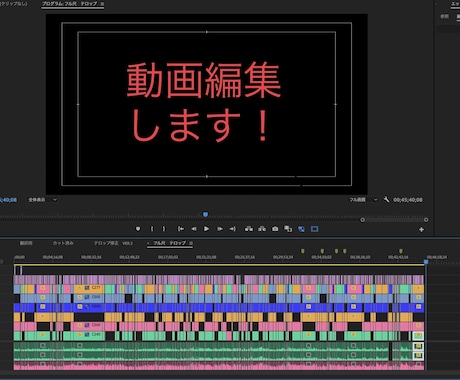The height and width of the screenshot is (380, 460).
Task: Select the プログラム: フル尺 テロップ panel tab
Action: (x=70, y=4)
